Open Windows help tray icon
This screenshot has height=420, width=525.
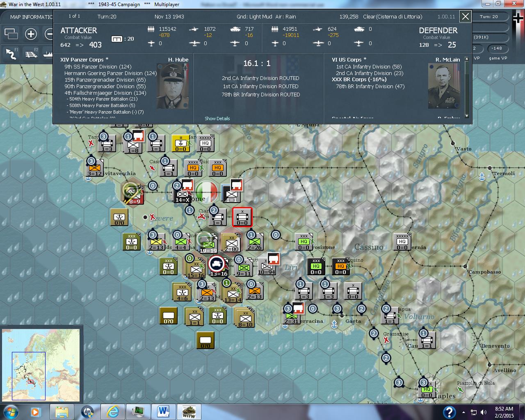point(450,412)
